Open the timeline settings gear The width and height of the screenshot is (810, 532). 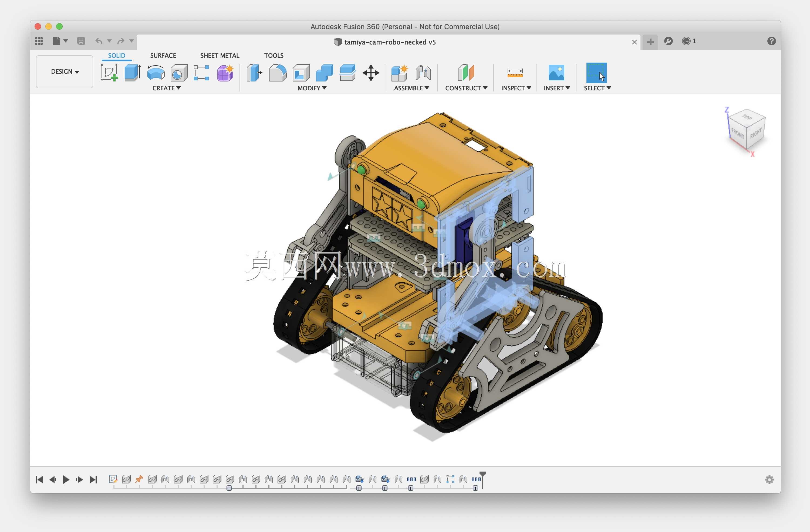pyautogui.click(x=769, y=480)
